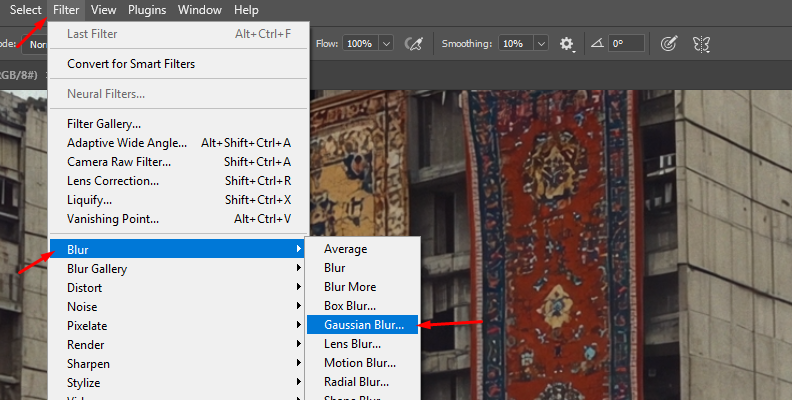The height and width of the screenshot is (400, 792).
Task: Click the Smoothing value field
Action: tap(513, 44)
